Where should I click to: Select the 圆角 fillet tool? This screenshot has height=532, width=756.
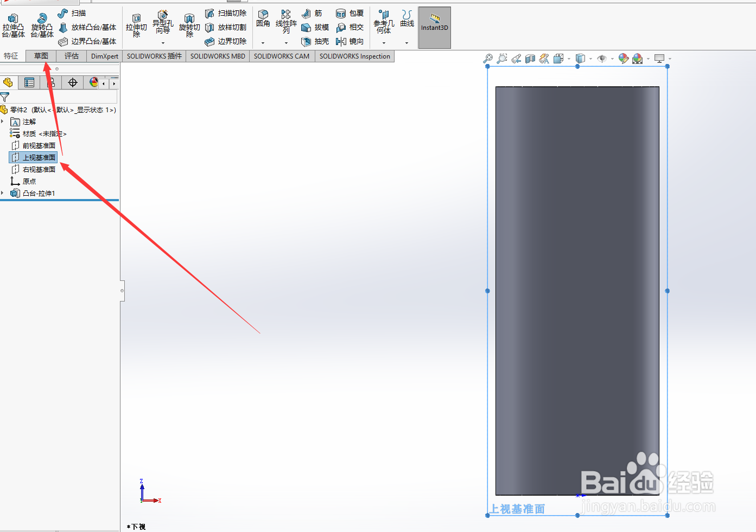(263, 18)
